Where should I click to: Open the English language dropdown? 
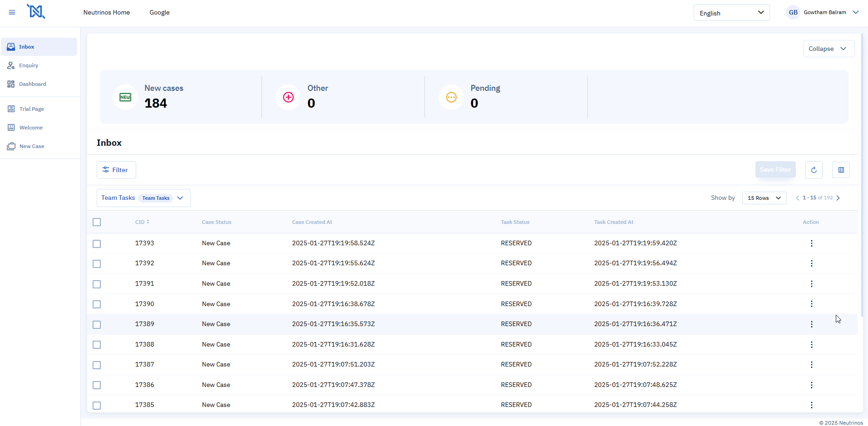(x=731, y=13)
